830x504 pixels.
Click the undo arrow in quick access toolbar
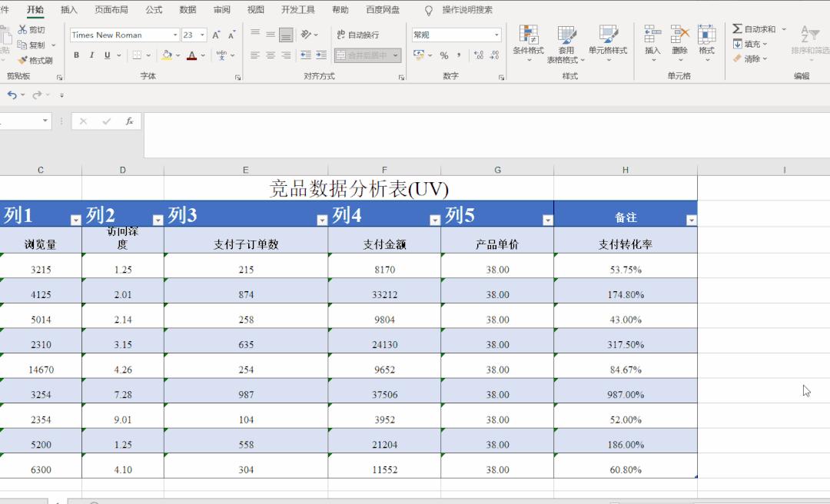pyautogui.click(x=11, y=93)
